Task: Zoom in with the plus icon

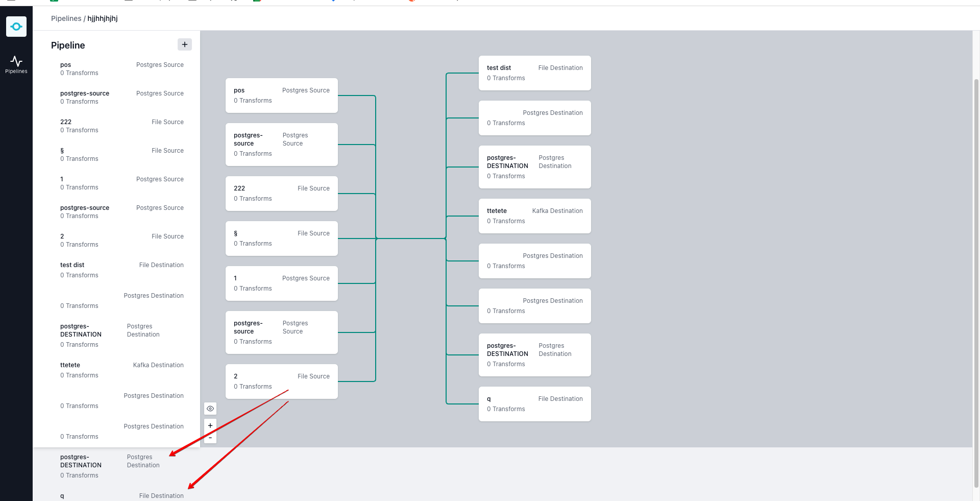Action: [210, 425]
